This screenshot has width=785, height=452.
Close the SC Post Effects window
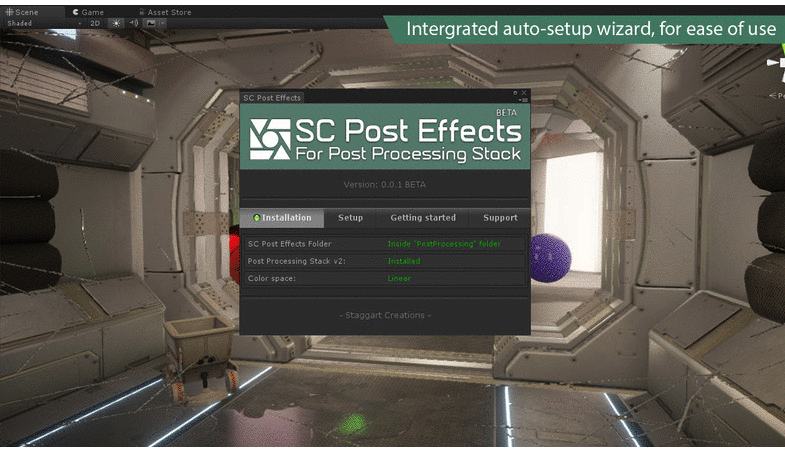524,93
